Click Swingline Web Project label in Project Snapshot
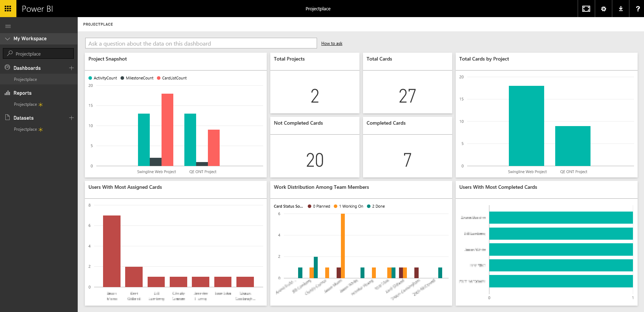This screenshot has width=644, height=312. 157,172
